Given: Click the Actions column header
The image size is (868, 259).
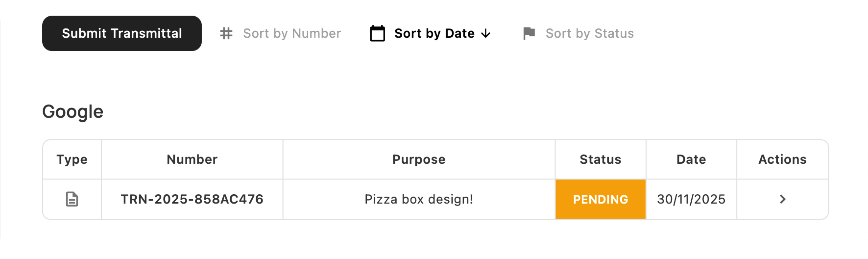Looking at the screenshot, I should 783,159.
